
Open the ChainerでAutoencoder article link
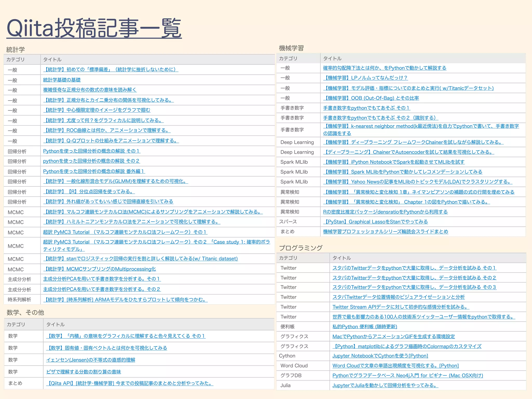click(408, 152)
